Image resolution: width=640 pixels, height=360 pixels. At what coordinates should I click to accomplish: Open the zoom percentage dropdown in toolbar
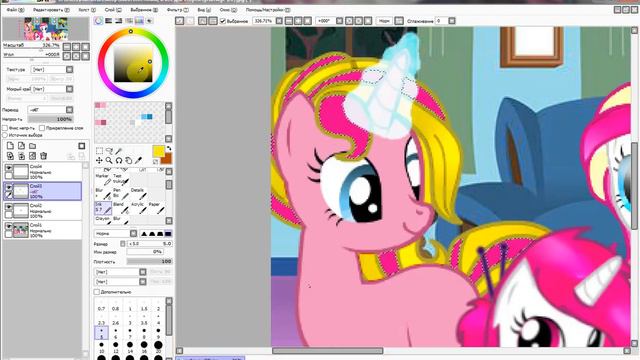(279, 21)
